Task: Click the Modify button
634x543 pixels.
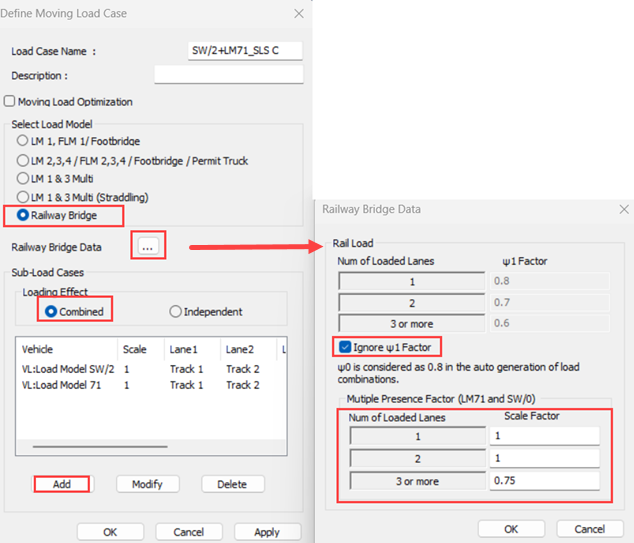Action: click(148, 484)
